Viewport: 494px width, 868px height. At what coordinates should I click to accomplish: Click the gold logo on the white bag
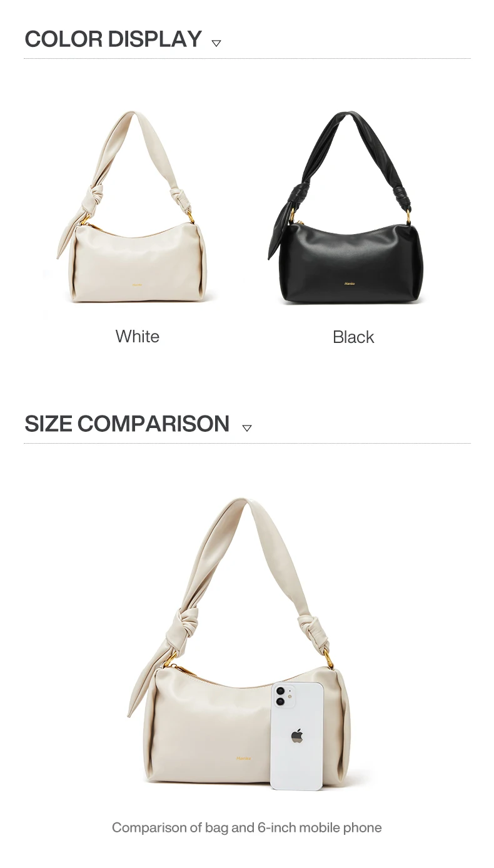[x=137, y=283]
